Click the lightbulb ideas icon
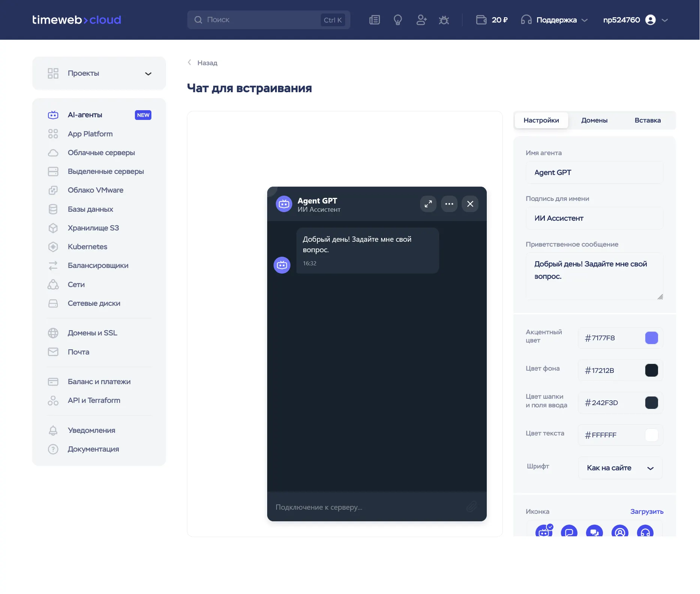Image resolution: width=700 pixels, height=594 pixels. pyautogui.click(x=398, y=20)
